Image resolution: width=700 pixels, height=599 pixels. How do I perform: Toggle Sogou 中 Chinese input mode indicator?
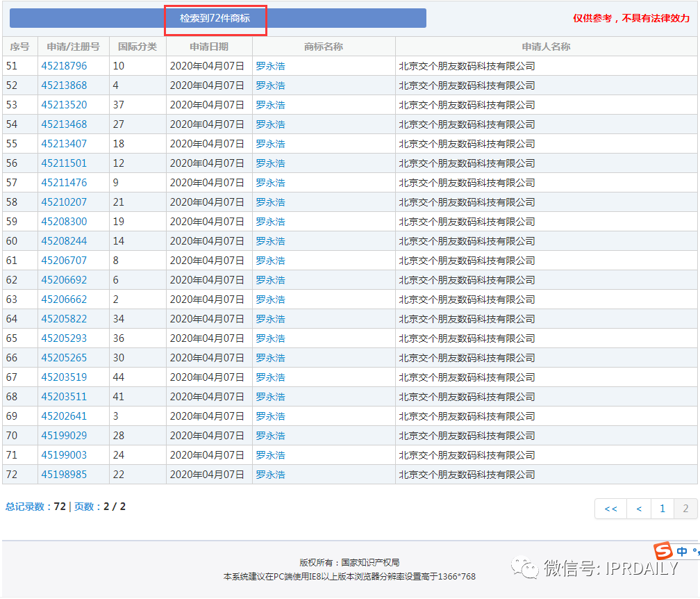click(x=682, y=552)
